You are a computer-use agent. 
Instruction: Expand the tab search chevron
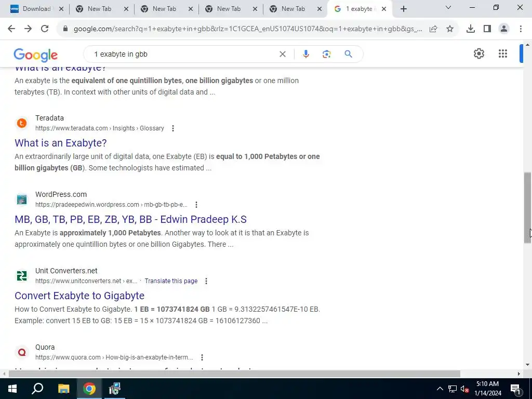click(448, 7)
